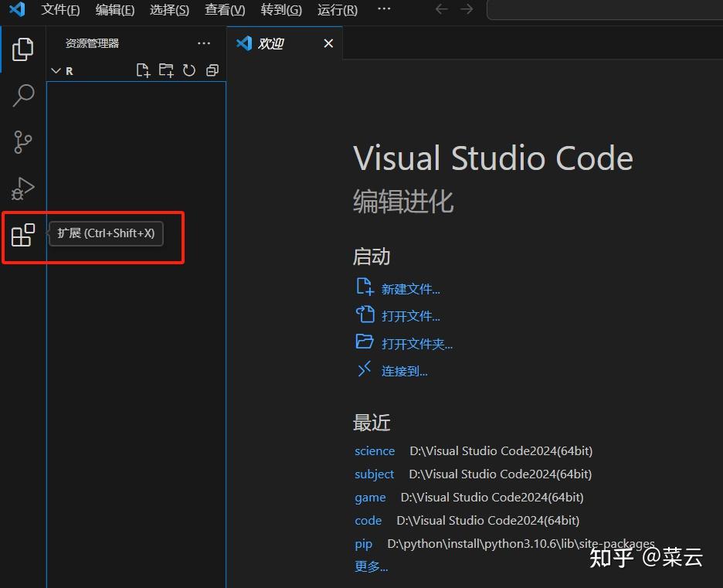Open the Source Control view

[x=22, y=142]
